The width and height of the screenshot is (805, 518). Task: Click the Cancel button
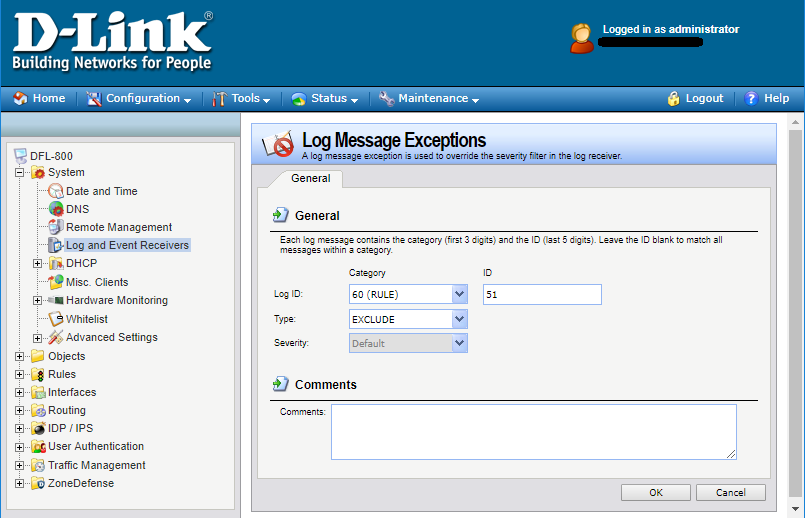pos(731,492)
